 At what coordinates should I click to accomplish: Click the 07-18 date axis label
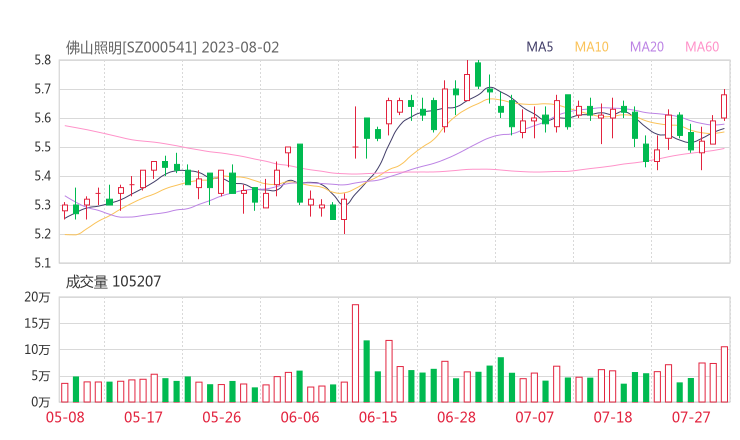click(613, 417)
